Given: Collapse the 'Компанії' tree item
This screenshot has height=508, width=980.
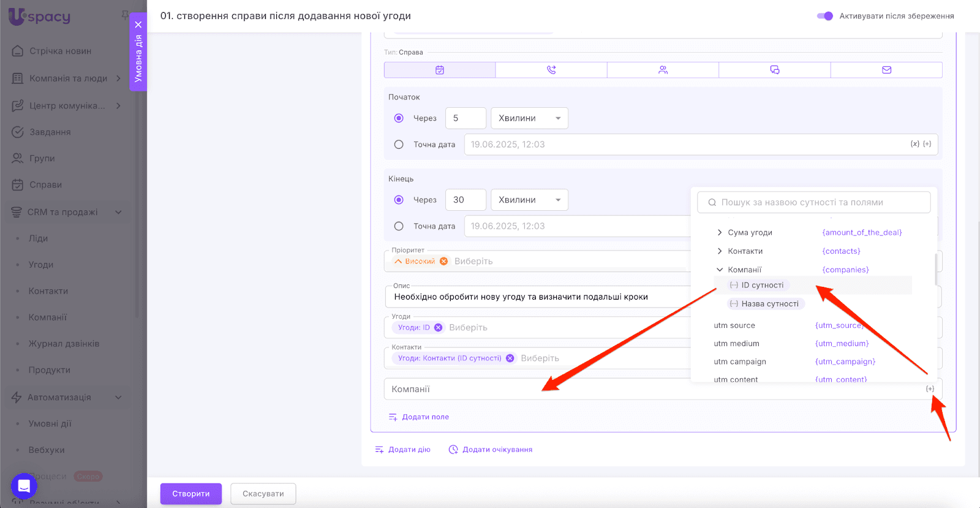Looking at the screenshot, I should pos(720,270).
